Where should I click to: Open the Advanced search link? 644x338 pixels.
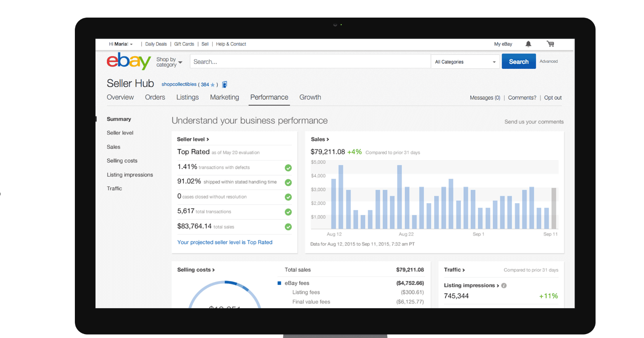549,61
